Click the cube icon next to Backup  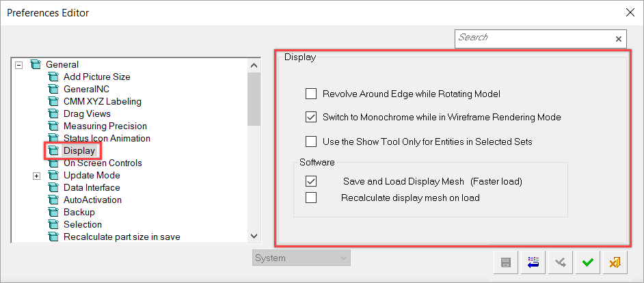click(x=54, y=213)
